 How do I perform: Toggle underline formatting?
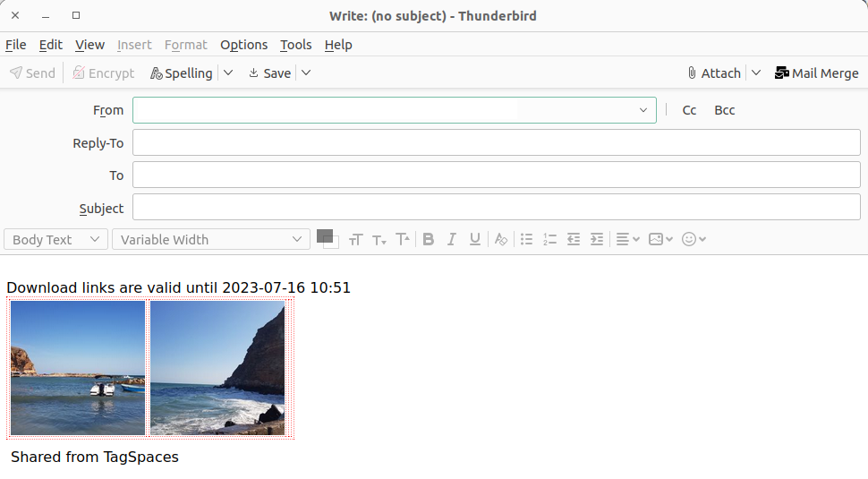pos(475,239)
